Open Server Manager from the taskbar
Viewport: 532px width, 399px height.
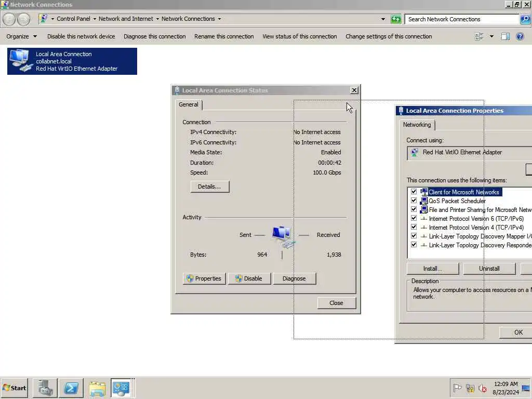click(x=45, y=388)
